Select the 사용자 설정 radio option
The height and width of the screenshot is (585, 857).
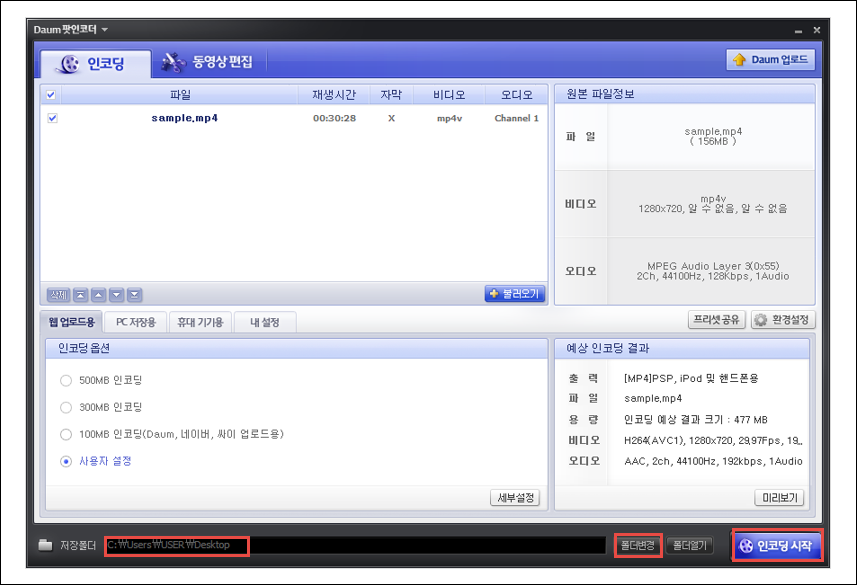66,461
